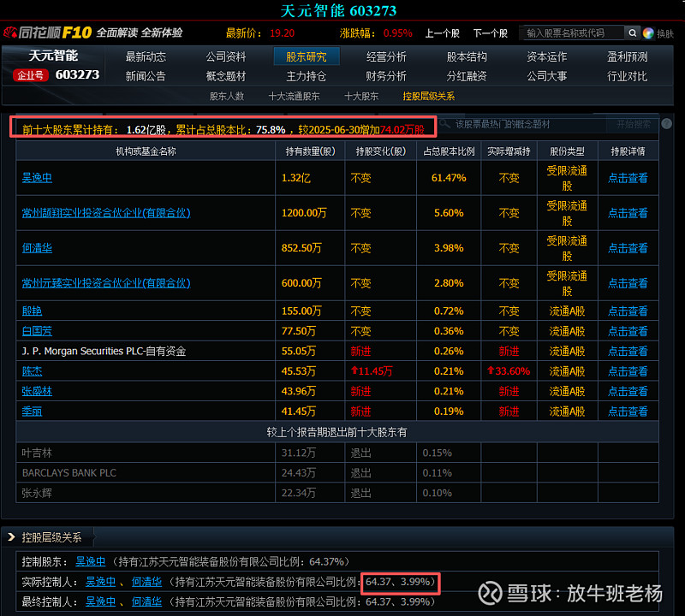Image resolution: width=685 pixels, height=616 pixels.
Task: Click the 开始搜索 button
Action: (x=634, y=124)
